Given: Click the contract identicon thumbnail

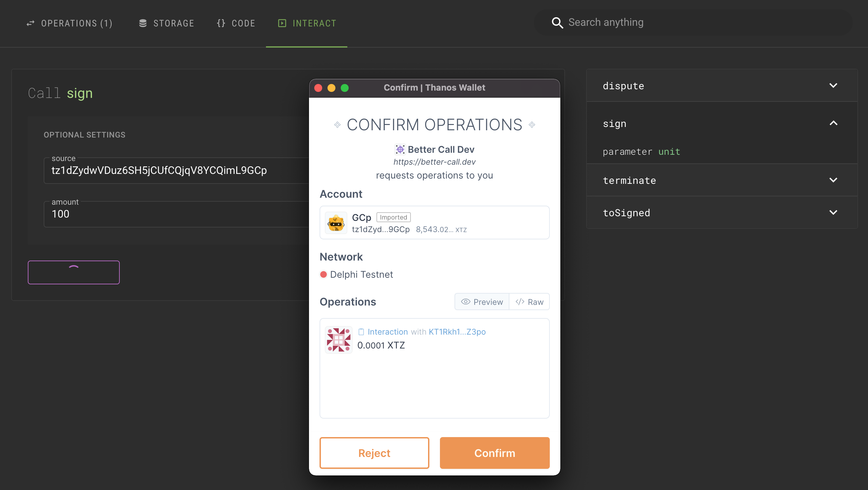Looking at the screenshot, I should [x=338, y=340].
